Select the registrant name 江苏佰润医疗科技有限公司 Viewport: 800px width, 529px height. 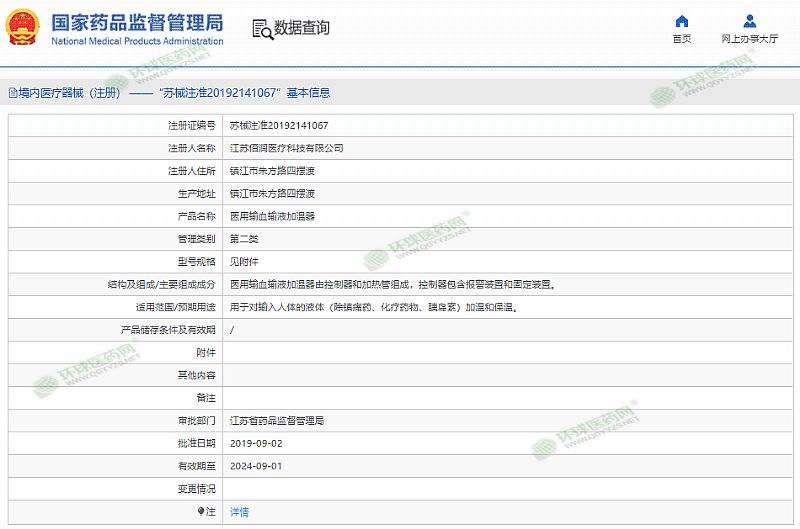point(286,148)
